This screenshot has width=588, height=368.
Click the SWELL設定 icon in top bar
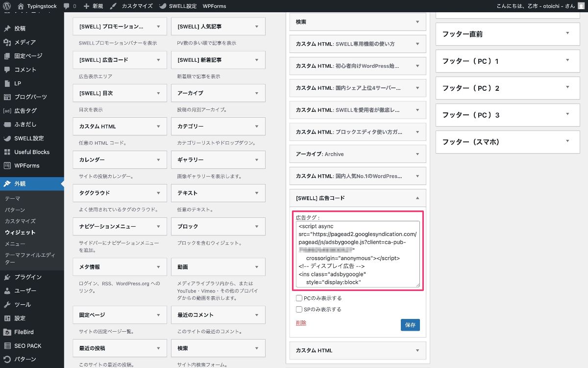click(163, 6)
